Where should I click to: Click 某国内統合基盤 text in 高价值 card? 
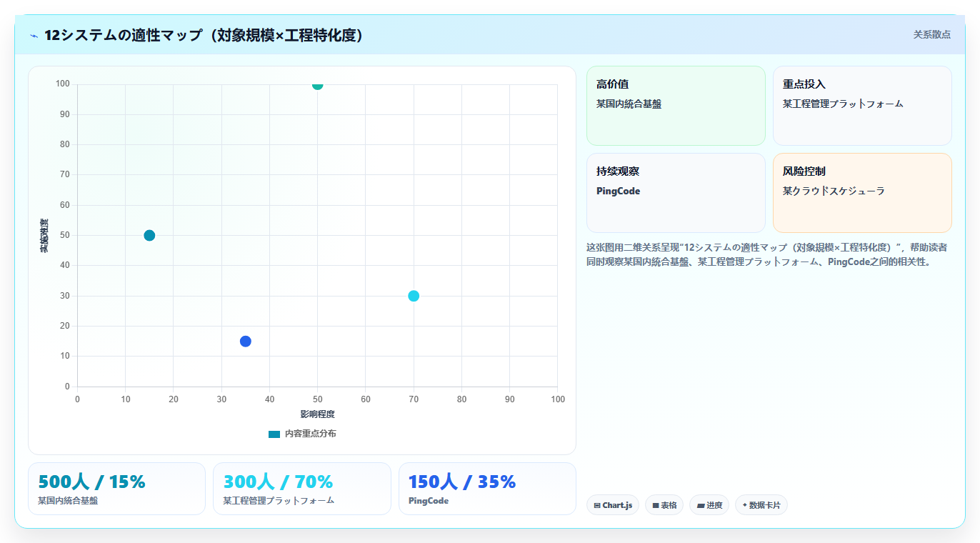pos(629,104)
